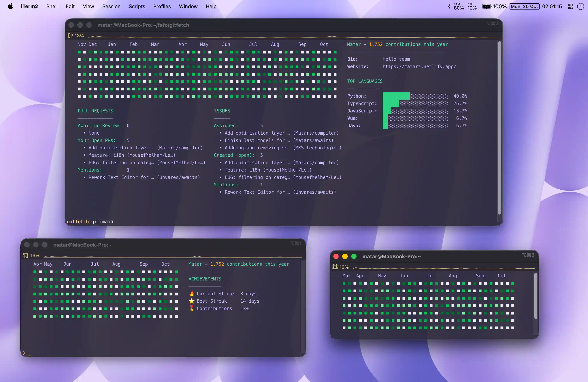This screenshot has width=588, height=382.
Task: Click the star icon next to Best Streak
Action: (x=192, y=301)
